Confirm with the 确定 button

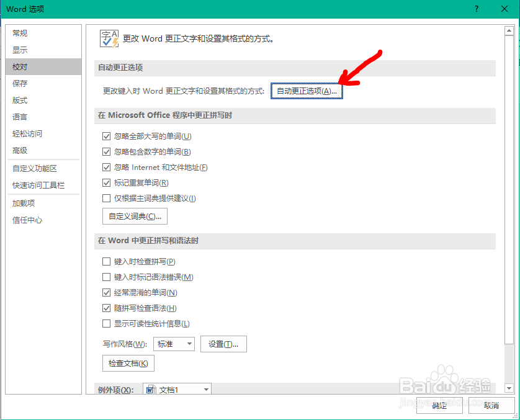coord(439,405)
